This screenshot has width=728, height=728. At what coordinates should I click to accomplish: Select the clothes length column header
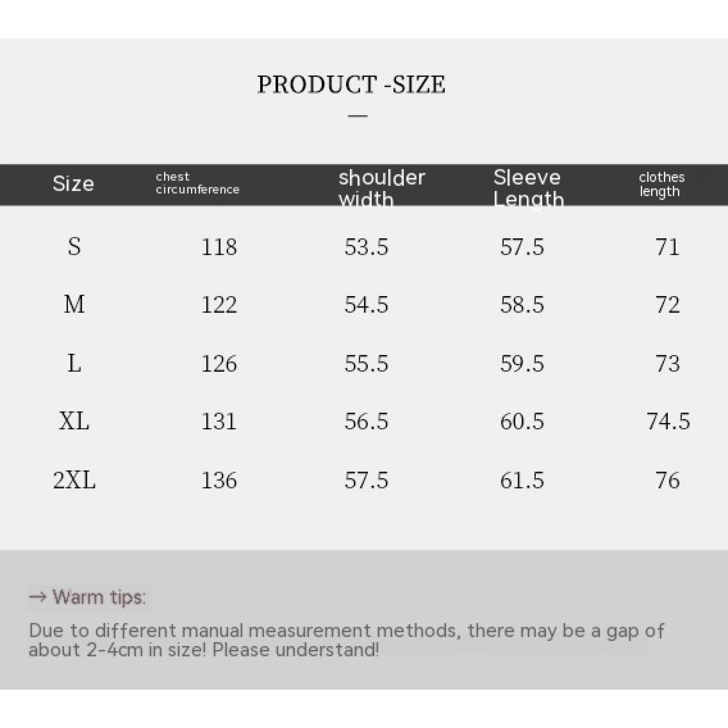(661, 184)
